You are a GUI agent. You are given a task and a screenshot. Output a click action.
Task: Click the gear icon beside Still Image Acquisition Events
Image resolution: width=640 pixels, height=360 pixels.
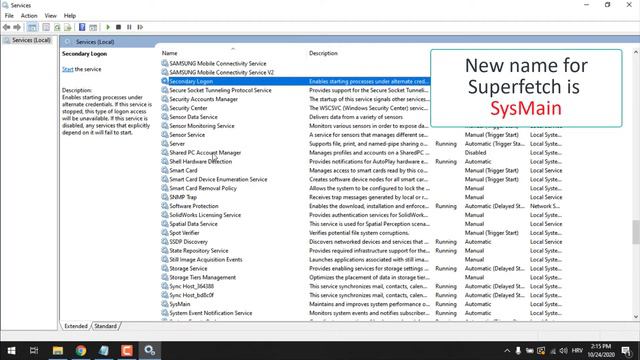[164, 260]
